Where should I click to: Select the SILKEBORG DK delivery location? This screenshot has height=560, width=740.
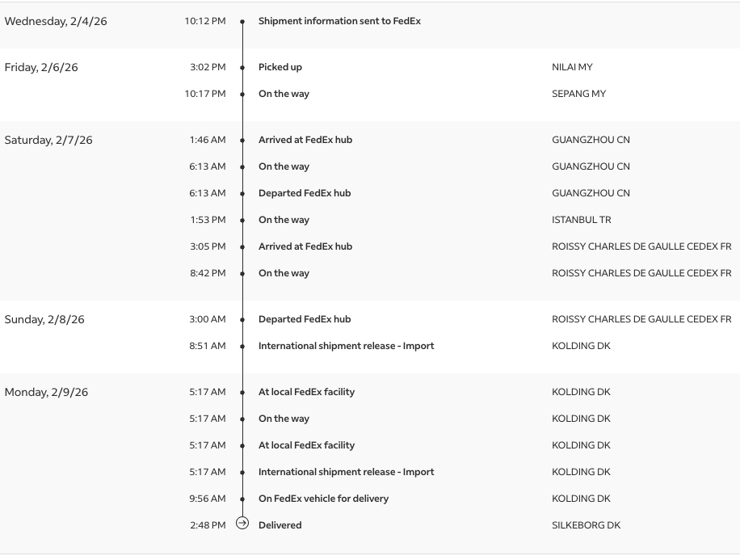586,525
